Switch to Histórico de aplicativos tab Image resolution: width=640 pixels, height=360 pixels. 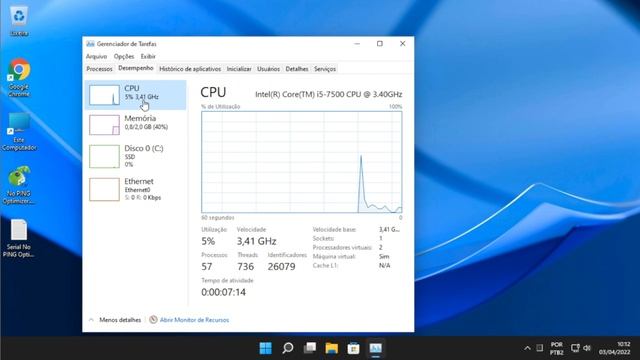pos(190,69)
